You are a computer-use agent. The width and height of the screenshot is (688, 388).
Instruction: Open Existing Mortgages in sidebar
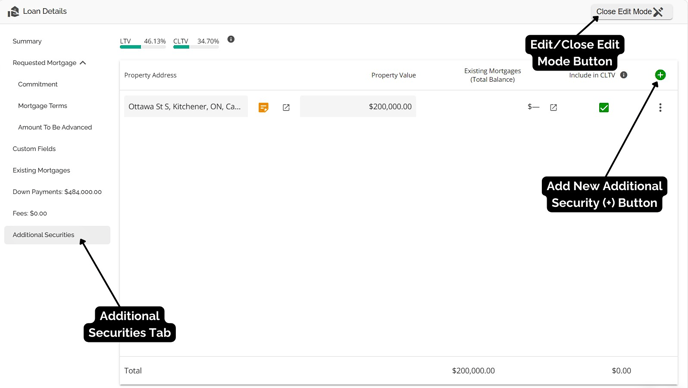coord(41,170)
